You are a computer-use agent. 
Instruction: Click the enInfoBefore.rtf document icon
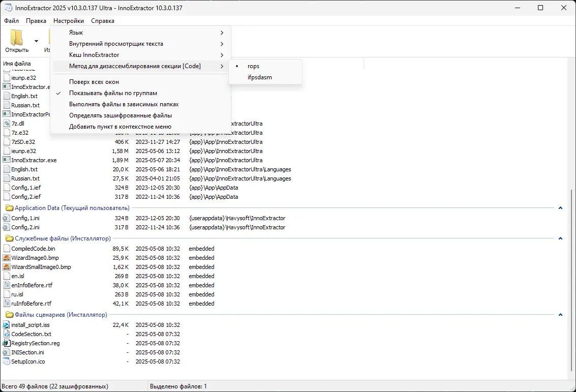coord(6,285)
